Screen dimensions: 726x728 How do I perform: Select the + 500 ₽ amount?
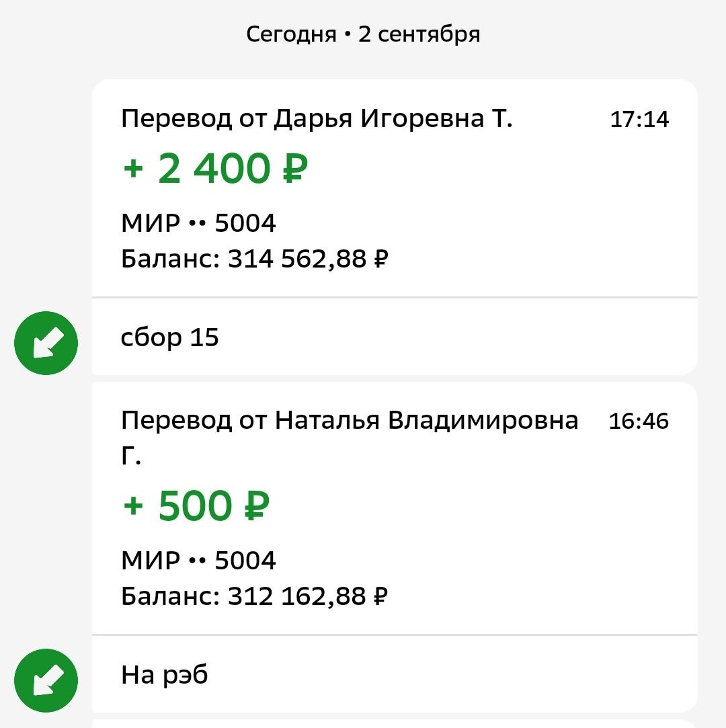click(196, 505)
